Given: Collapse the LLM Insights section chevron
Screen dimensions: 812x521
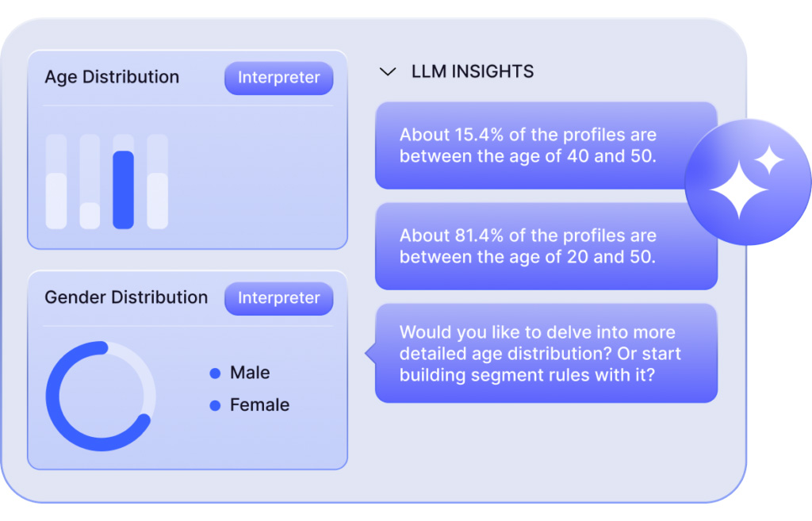Looking at the screenshot, I should [x=388, y=71].
